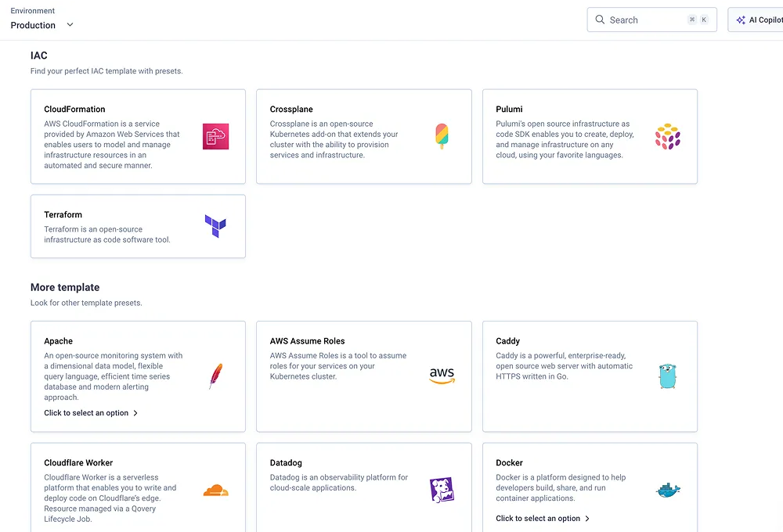The height and width of the screenshot is (532, 783).
Task: Click the CloudFormation pink logo icon
Action: (216, 136)
